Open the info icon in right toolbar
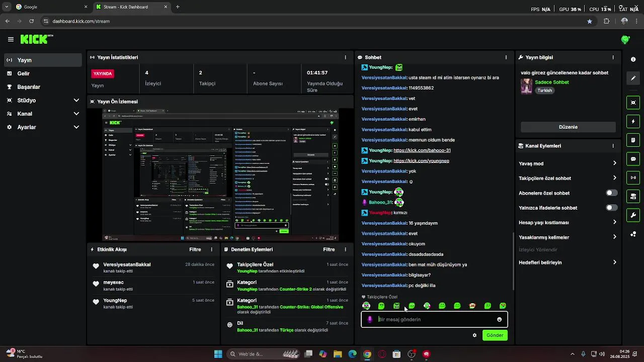644x362 pixels. (633, 59)
